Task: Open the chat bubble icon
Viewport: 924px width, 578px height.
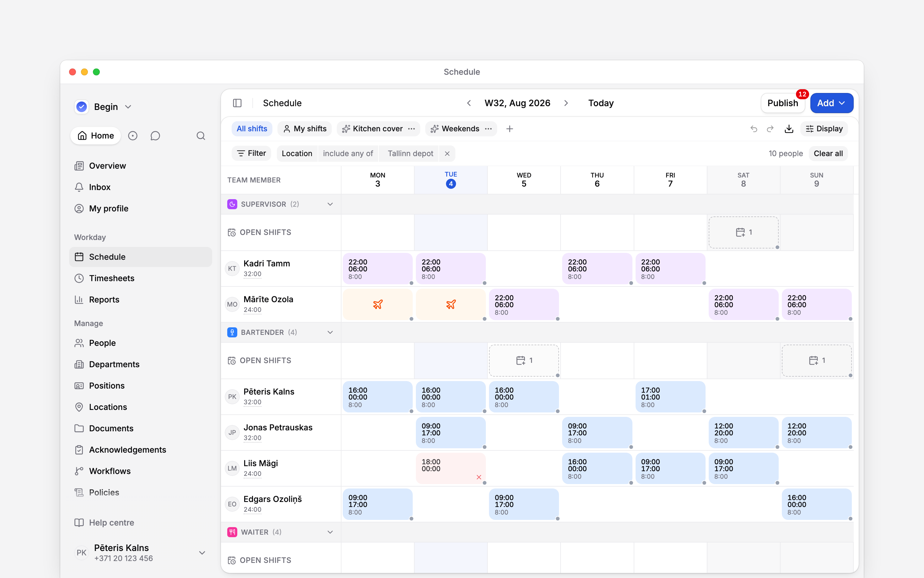Action: (155, 136)
